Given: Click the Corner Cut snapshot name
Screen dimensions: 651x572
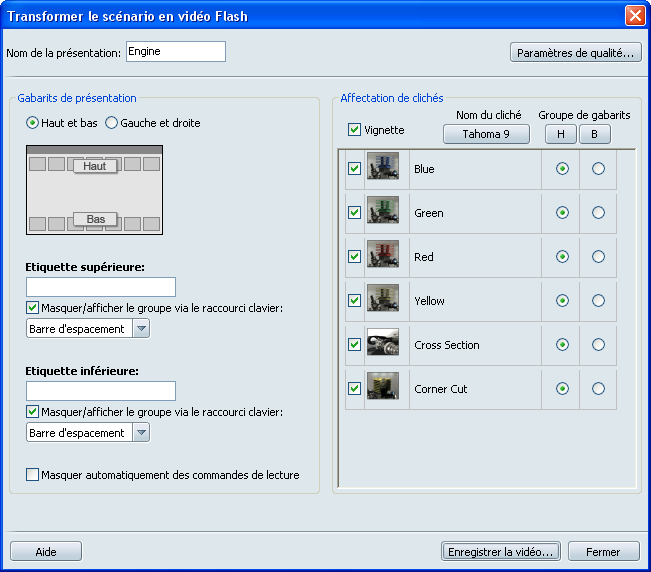Looking at the screenshot, I should tap(441, 389).
